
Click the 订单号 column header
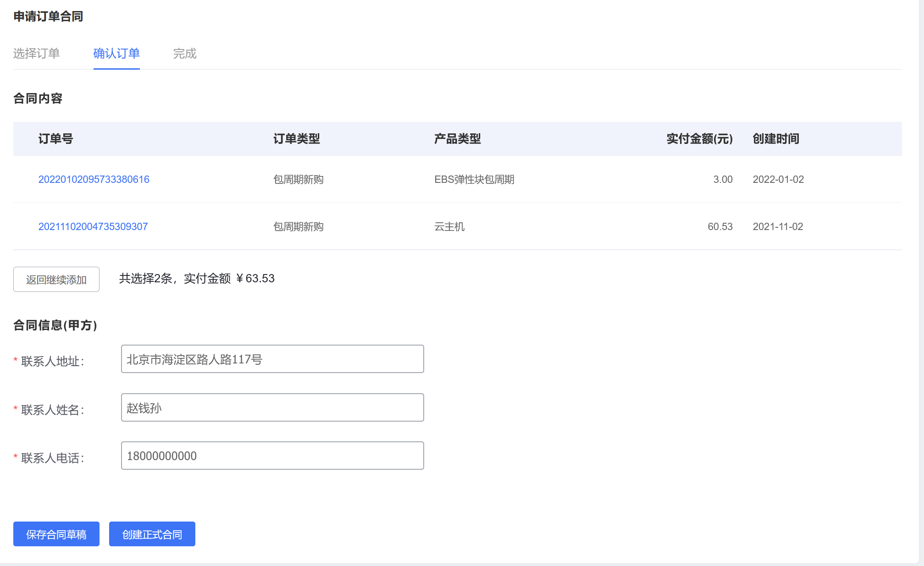(x=55, y=139)
